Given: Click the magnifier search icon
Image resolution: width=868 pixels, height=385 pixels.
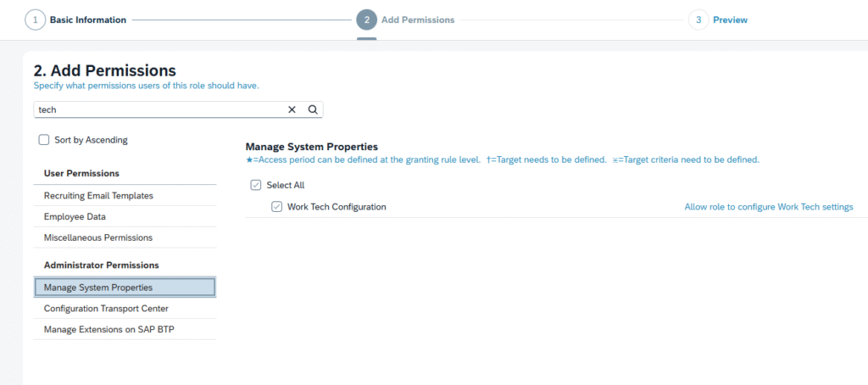Looking at the screenshot, I should click(x=313, y=109).
